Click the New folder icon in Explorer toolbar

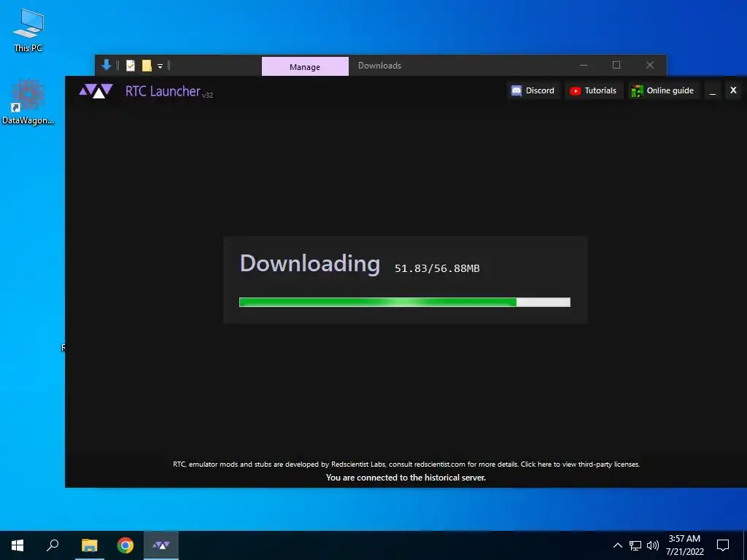click(147, 65)
